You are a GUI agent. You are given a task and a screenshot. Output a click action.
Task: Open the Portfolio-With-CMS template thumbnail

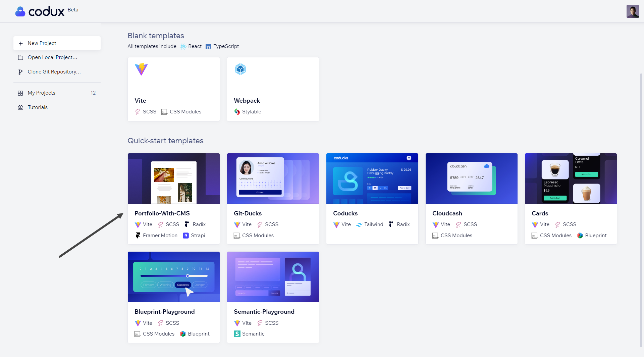[174, 178]
